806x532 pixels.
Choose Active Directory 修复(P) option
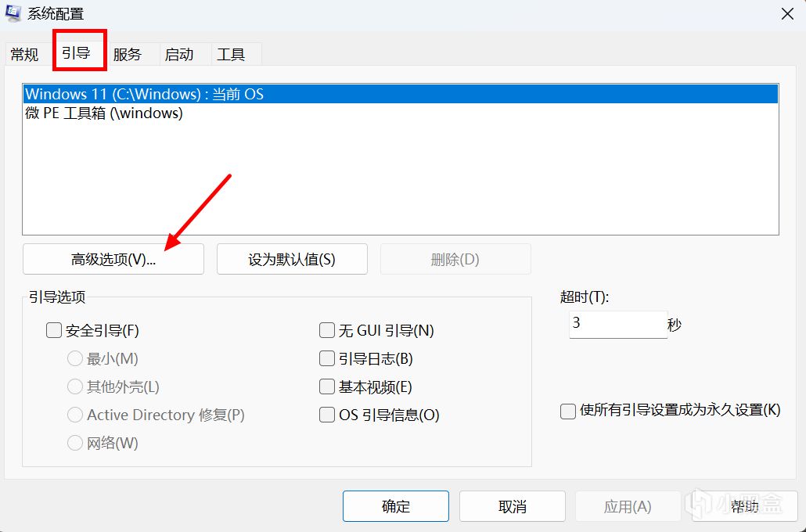75,415
